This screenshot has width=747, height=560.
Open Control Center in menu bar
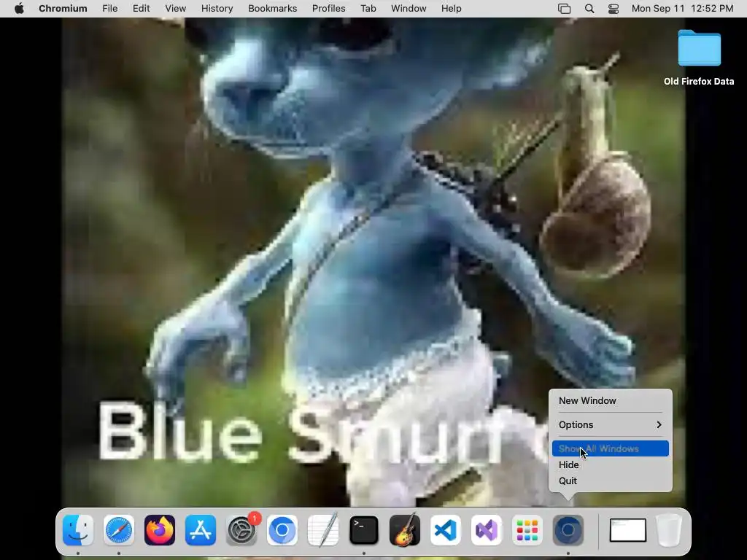coord(614,9)
